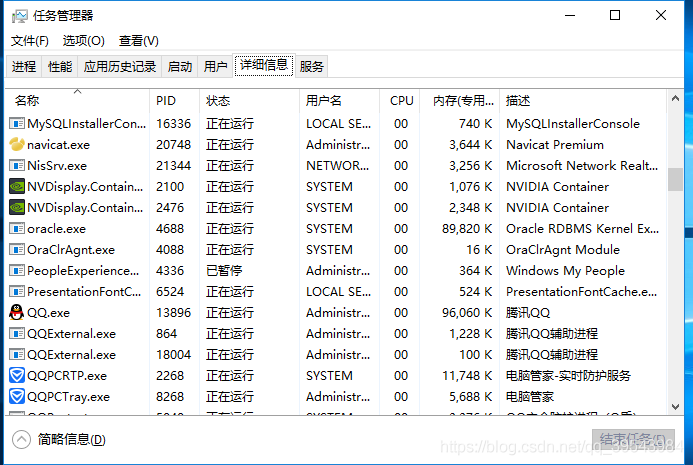
Task: Click the QQPCTray.exe shield icon
Action: (17, 396)
